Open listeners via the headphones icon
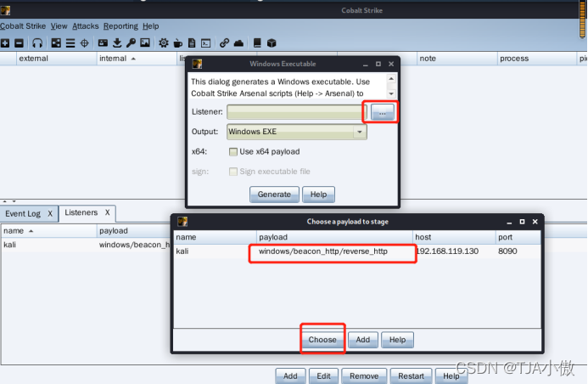 (37, 43)
